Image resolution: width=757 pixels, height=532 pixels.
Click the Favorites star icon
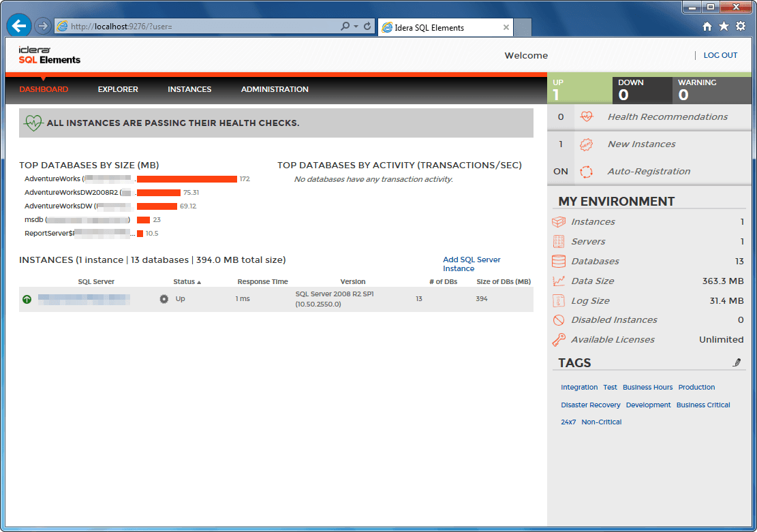(724, 26)
